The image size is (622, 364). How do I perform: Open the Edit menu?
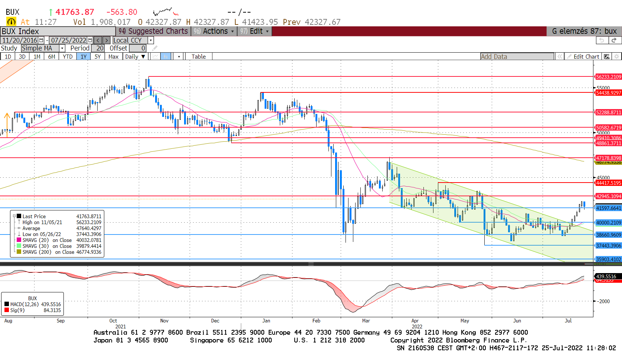pos(255,31)
